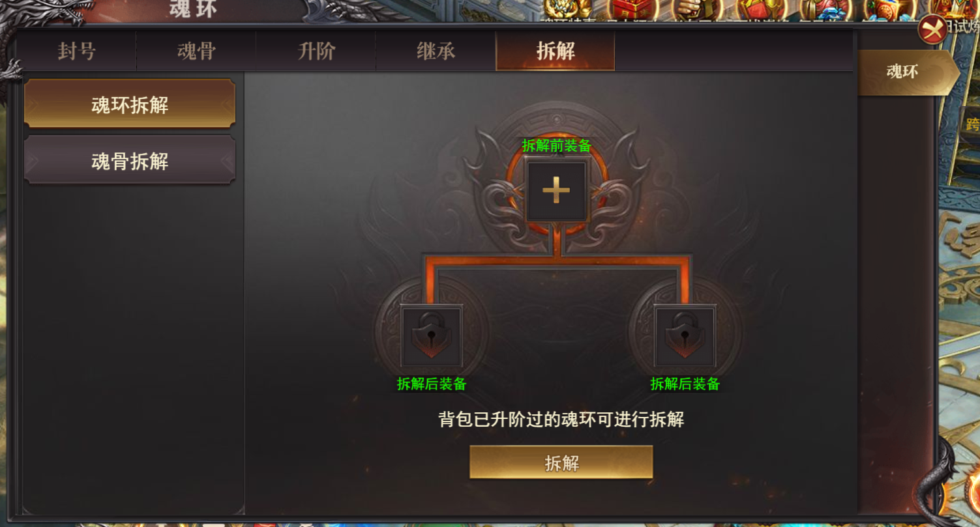Go to the 继承 tab
Image resolution: width=980 pixels, height=527 pixels.
click(436, 51)
